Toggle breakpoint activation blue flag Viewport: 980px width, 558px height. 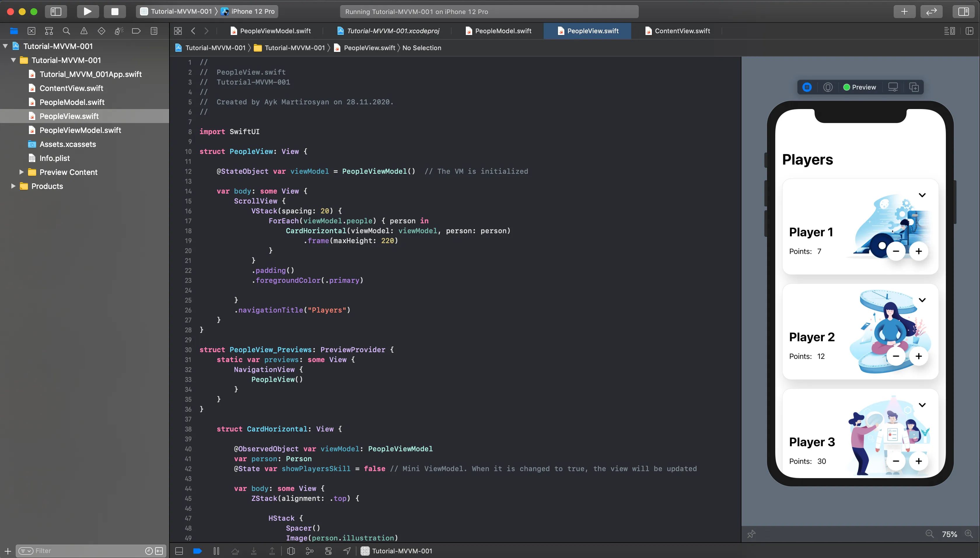(x=197, y=551)
